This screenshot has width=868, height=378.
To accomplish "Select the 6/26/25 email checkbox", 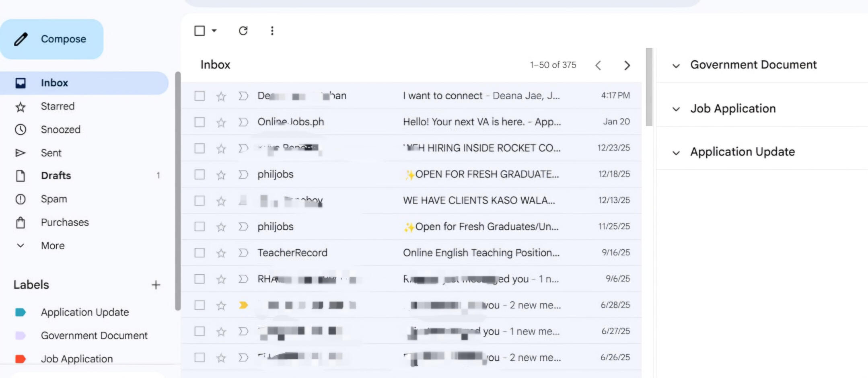I will tap(200, 357).
